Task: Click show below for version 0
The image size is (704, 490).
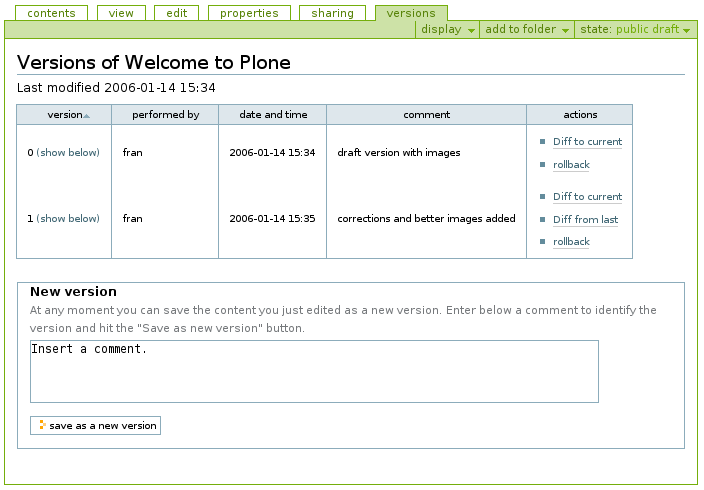Action: [68, 153]
